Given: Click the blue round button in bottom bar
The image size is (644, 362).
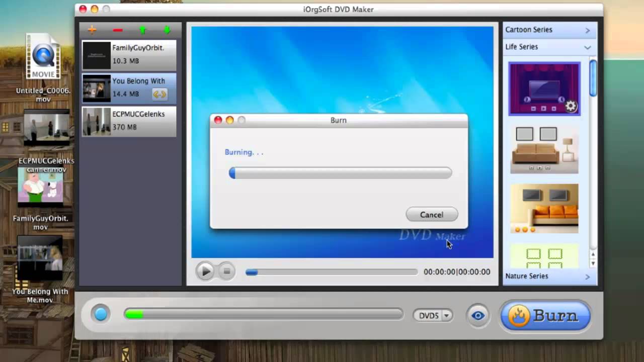Looking at the screenshot, I should (101, 315).
